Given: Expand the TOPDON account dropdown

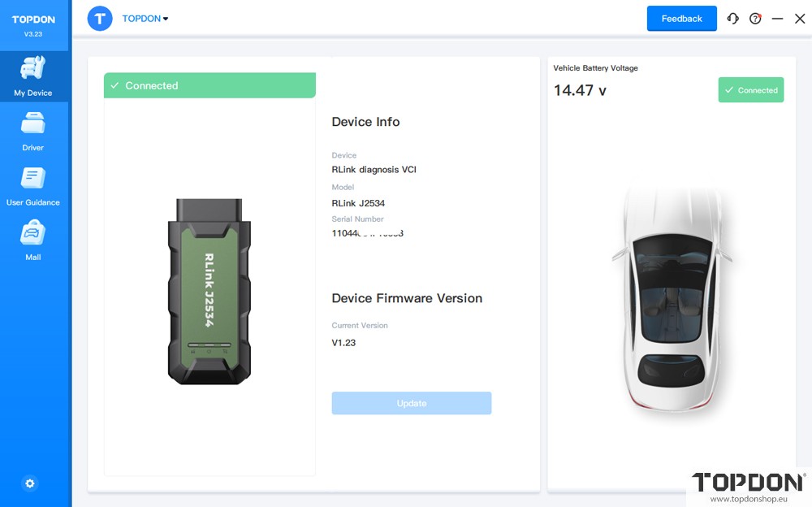Looking at the screenshot, I should coord(145,19).
